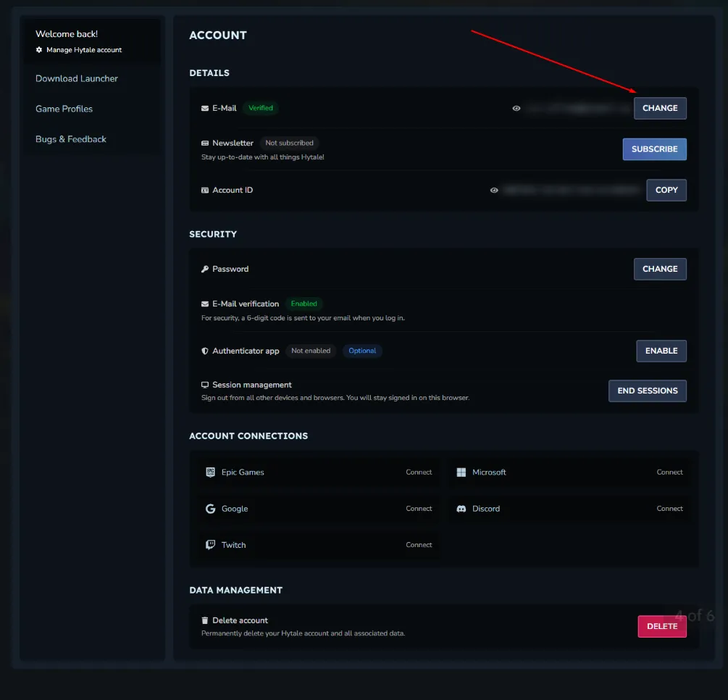Screen dimensions: 728x700
Task: Click the Microsoft logo icon
Action: (461, 472)
